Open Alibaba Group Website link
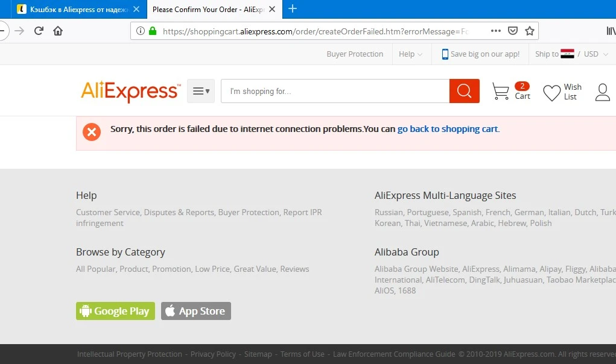The height and width of the screenshot is (364, 616). [416, 269]
